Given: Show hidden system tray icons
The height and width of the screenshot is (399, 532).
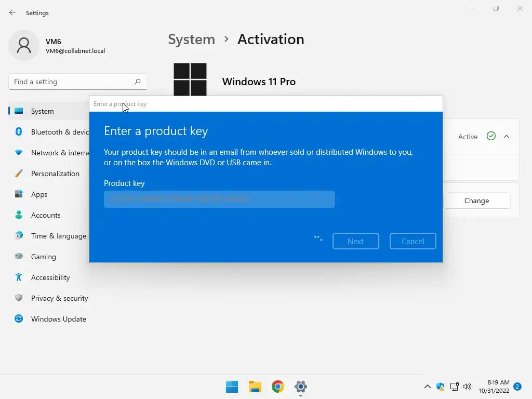Looking at the screenshot, I should (x=428, y=387).
